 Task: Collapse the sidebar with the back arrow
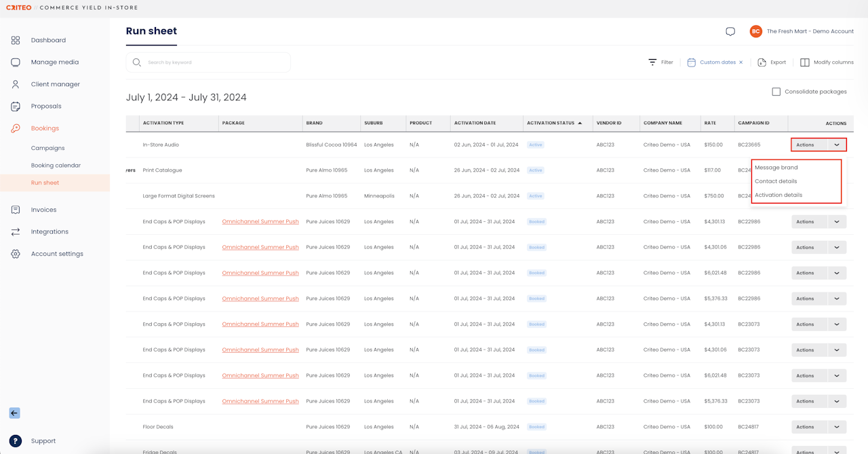[x=15, y=413]
